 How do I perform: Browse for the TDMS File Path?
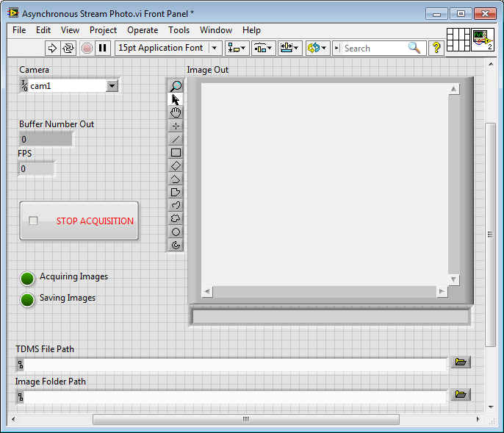pyautogui.click(x=461, y=362)
